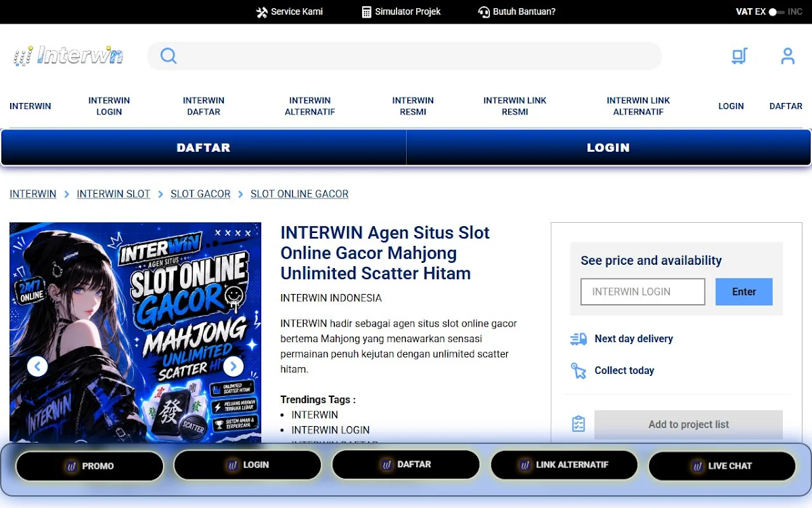Click the search magnifier icon
Screen dimensions: 812x508
[x=168, y=56]
